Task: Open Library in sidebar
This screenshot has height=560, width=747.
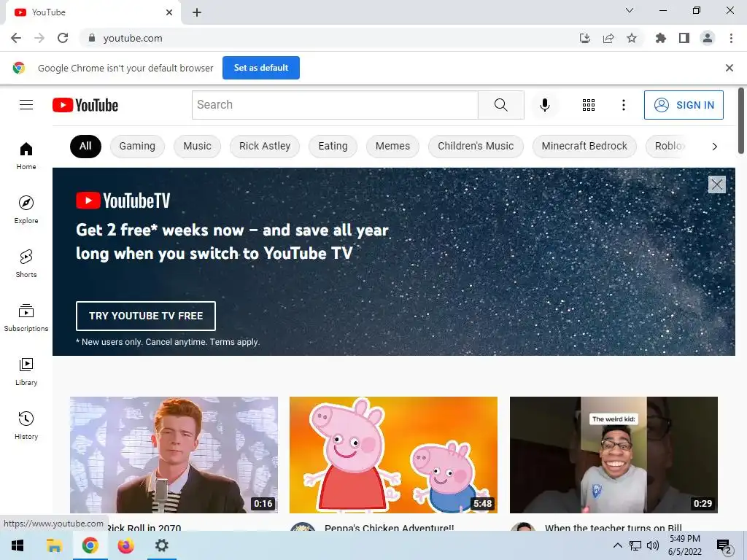Action: pos(26,371)
